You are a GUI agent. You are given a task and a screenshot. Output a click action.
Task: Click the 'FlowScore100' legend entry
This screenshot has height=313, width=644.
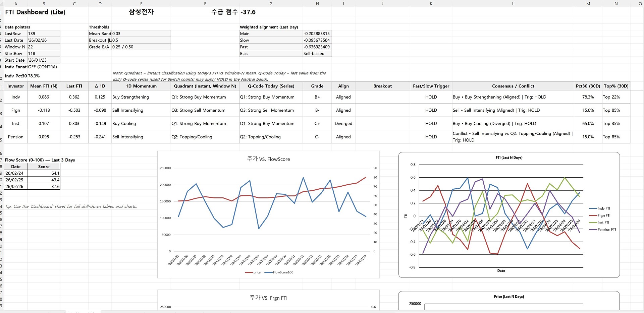[x=279, y=272]
